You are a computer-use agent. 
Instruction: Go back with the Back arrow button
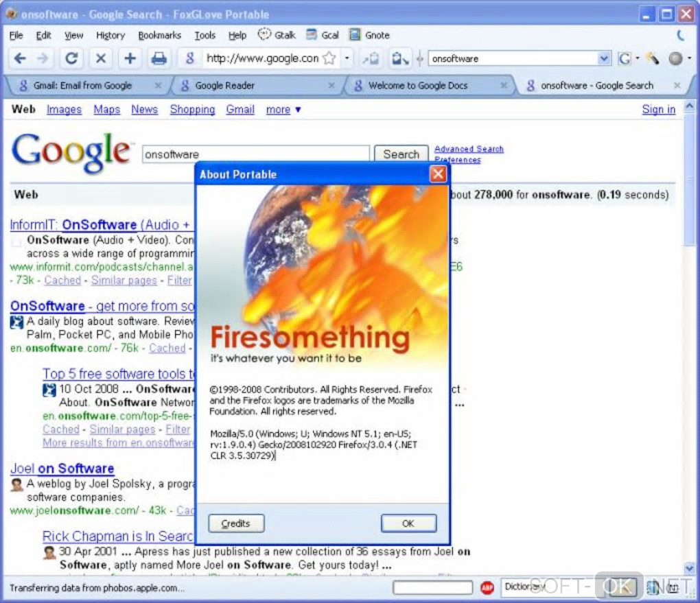pos(20,58)
